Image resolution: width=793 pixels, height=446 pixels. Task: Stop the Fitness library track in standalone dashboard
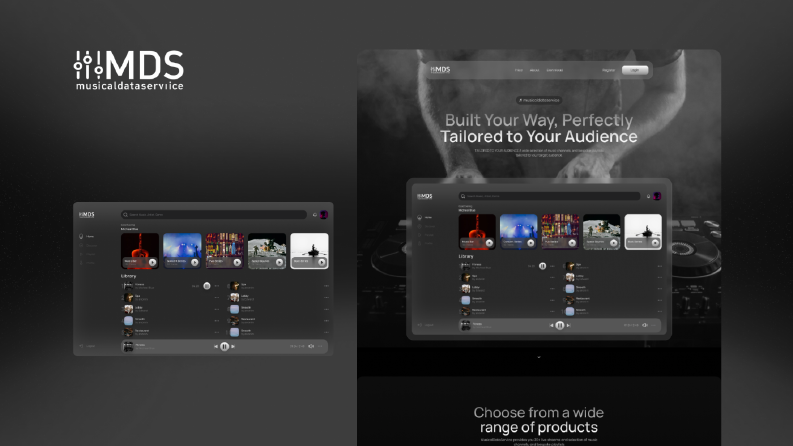click(x=207, y=286)
